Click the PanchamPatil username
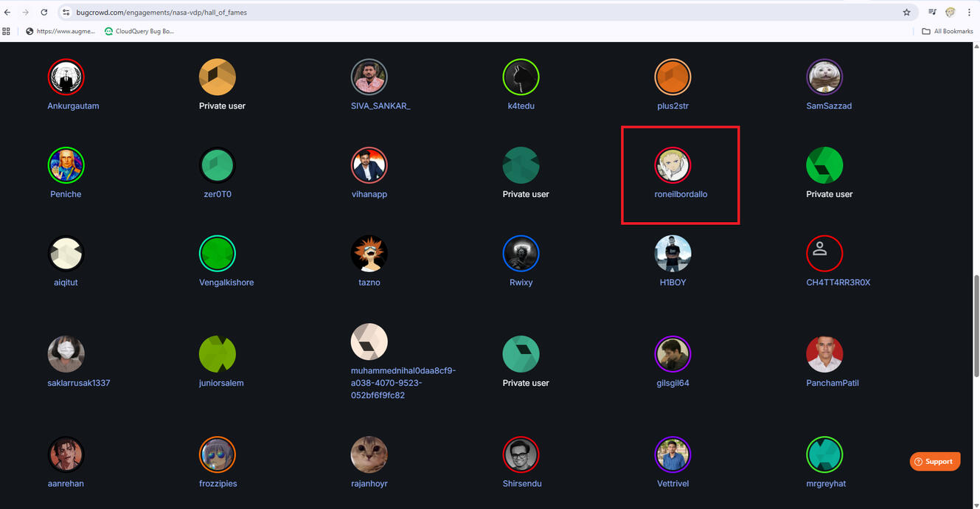Viewport: 980px width, 509px height. (x=833, y=384)
